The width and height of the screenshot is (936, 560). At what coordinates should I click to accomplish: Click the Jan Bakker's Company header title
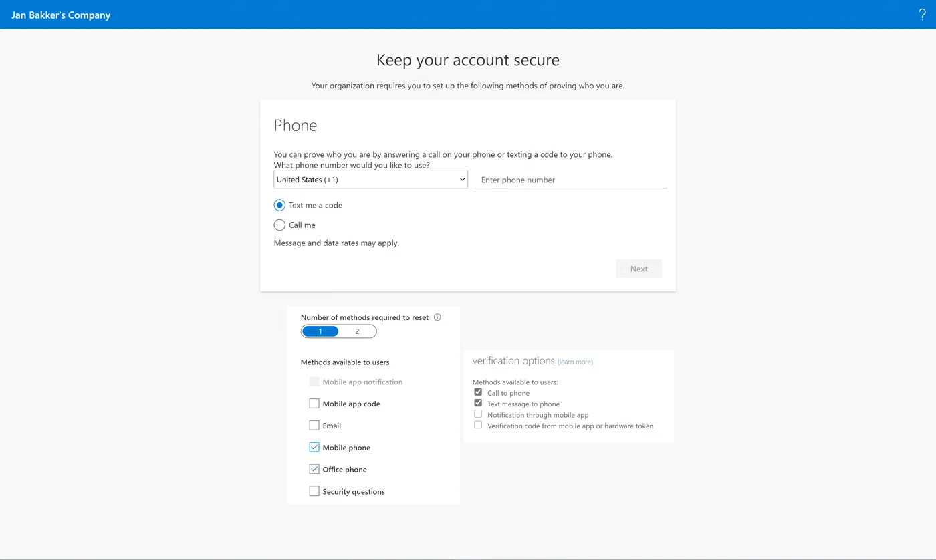61,15
